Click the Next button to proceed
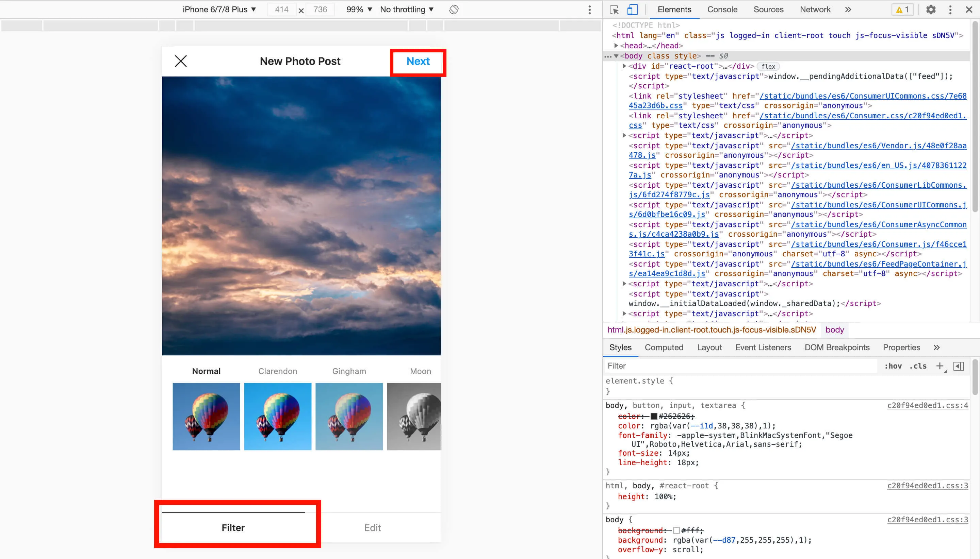The image size is (980, 559). (418, 61)
